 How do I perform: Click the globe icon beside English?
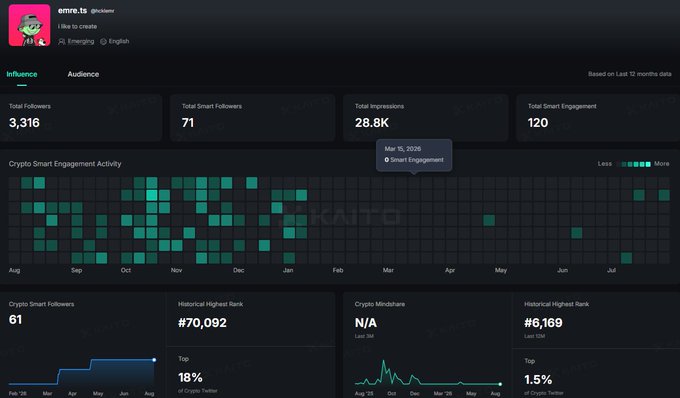[103, 41]
